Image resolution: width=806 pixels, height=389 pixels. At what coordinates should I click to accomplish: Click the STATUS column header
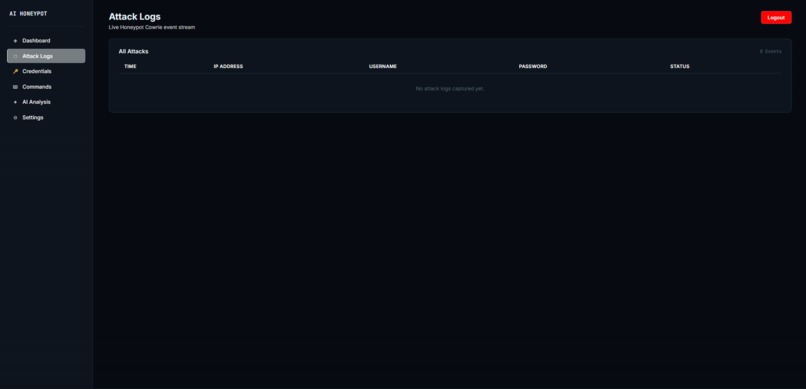point(680,66)
